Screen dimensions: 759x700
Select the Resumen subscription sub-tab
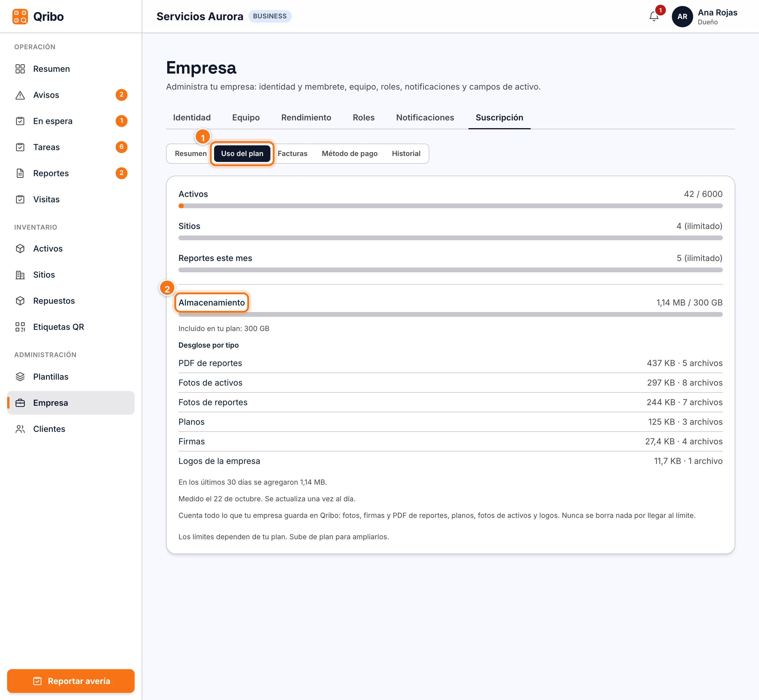(191, 154)
